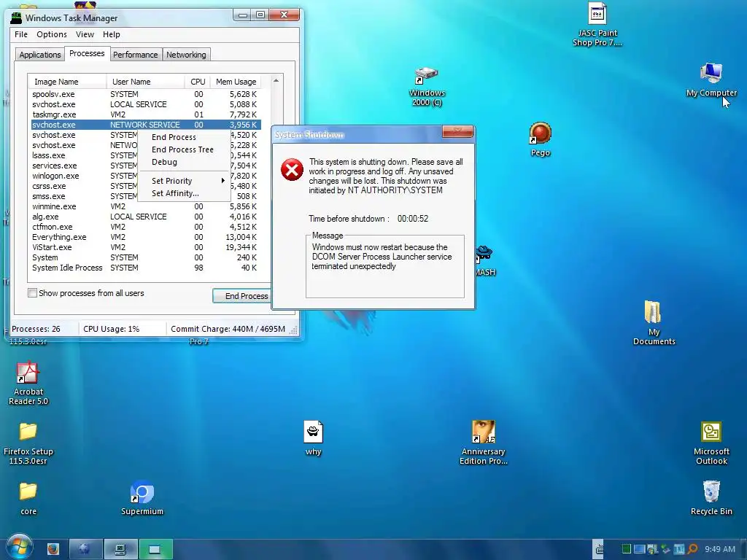Select the Microsoft Outlook desktop icon
Viewport: 747px width, 560px height.
[711, 443]
